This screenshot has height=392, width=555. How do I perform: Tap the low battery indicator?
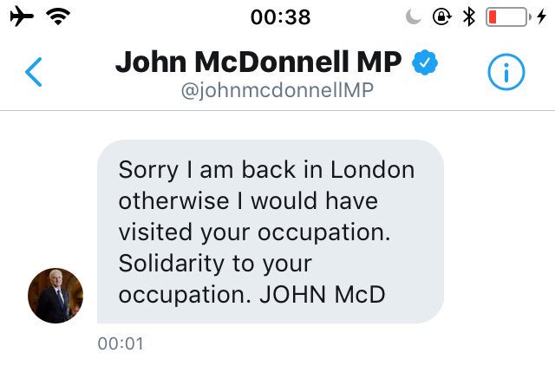[x=506, y=16]
